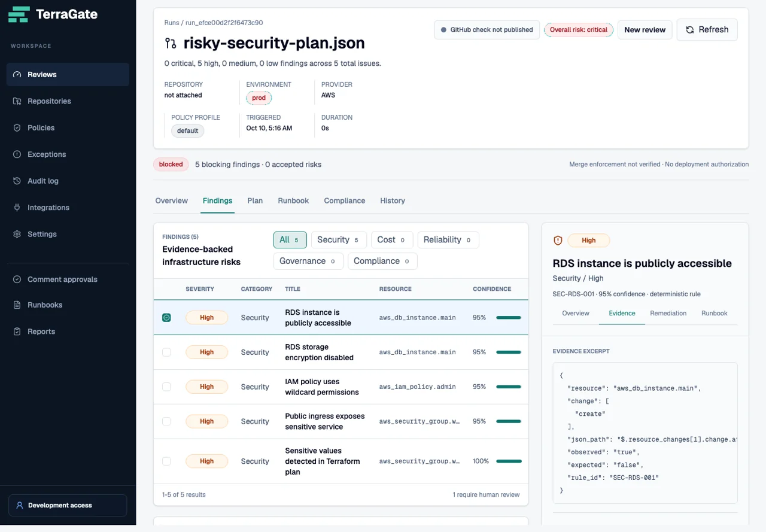766x532 pixels.
Task: Click confidence bar of Sensitive values row
Action: (x=509, y=461)
